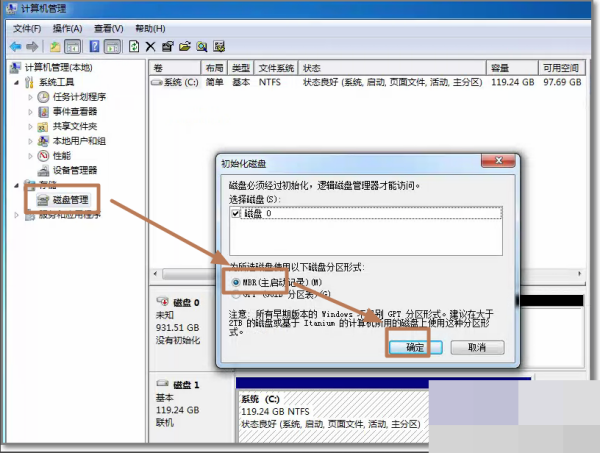The width and height of the screenshot is (600, 453).
Task: Sort by the 状态 column header
Action: [392, 68]
